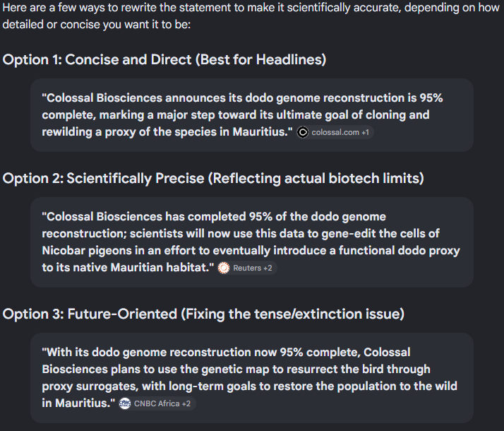Click the Option 3 Future-Oriented heading
This screenshot has height=431, width=504.
tap(203, 314)
